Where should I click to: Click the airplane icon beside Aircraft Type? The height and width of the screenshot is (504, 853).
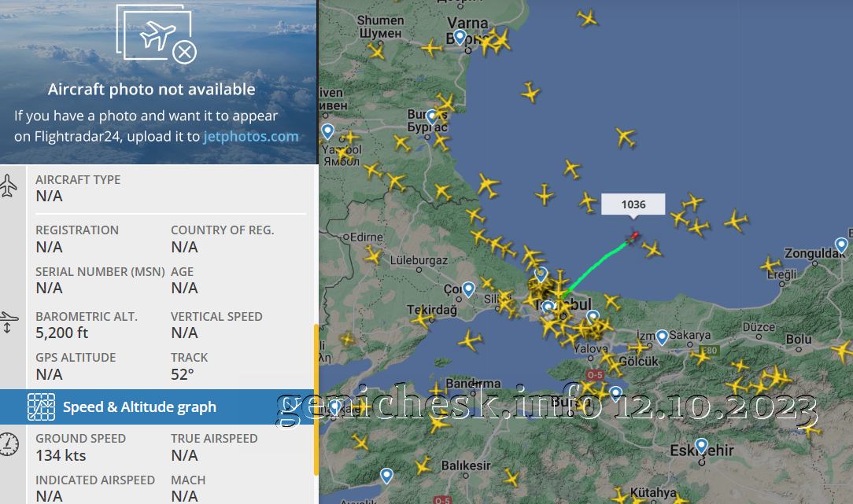coord(8,186)
